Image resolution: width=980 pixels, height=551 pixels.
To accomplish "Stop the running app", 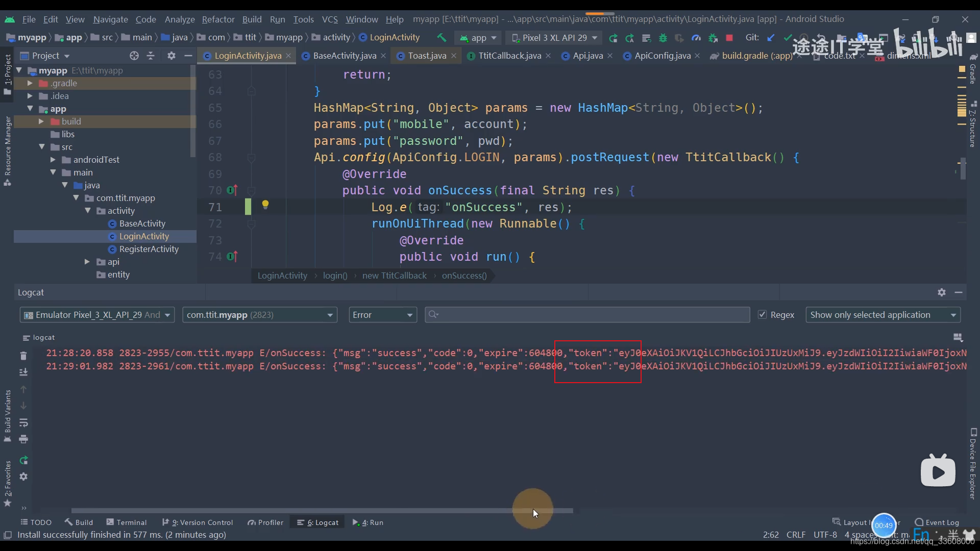I will 729,38.
